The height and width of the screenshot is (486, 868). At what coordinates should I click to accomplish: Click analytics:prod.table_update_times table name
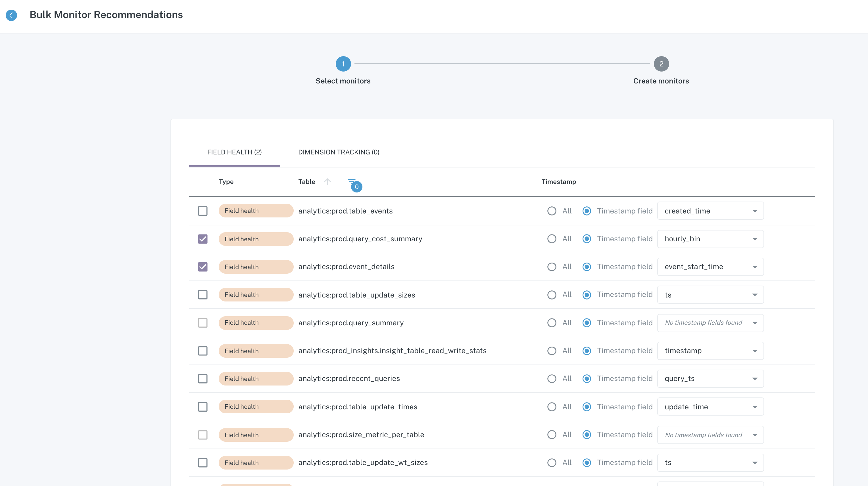coord(358,407)
